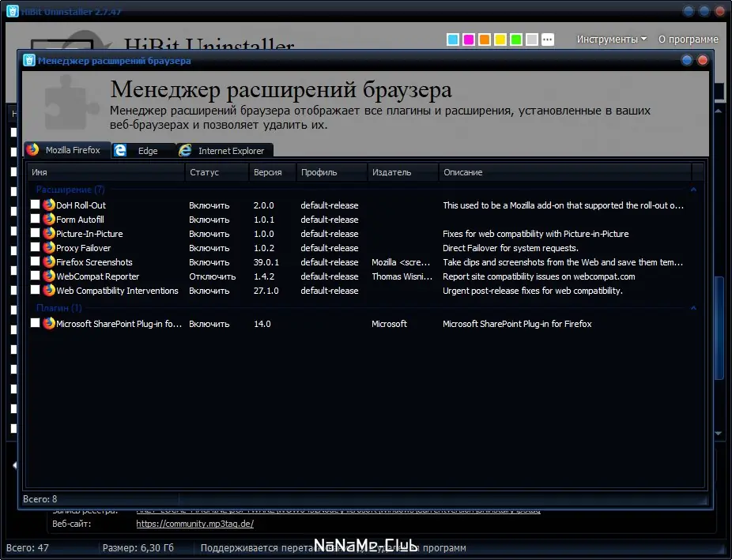Screen dimensions: 732x560
Task: Click version 14.0 of SharePoint plug-in
Action: click(x=262, y=324)
